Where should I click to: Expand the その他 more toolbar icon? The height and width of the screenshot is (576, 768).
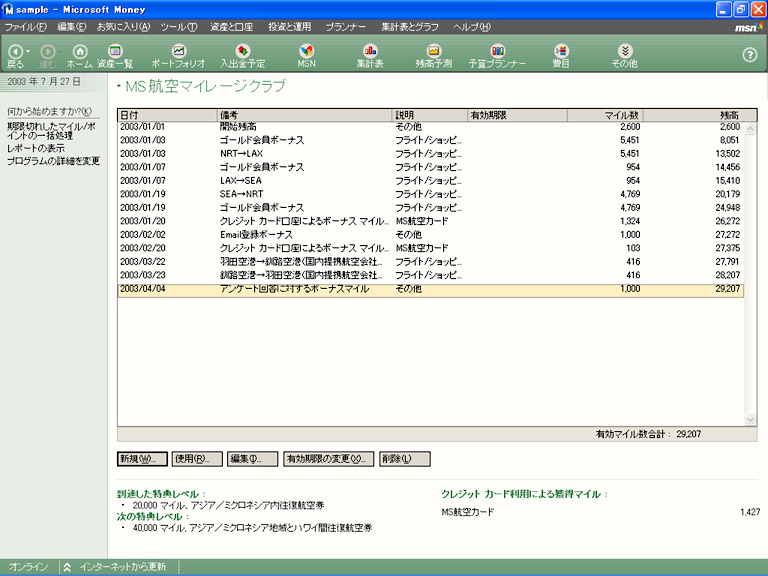click(x=624, y=51)
